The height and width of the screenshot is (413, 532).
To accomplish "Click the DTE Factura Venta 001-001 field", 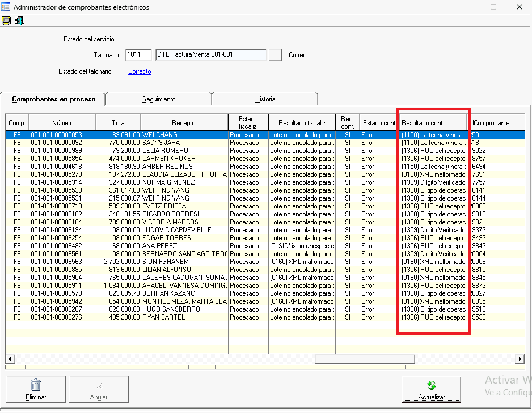I will pos(210,55).
